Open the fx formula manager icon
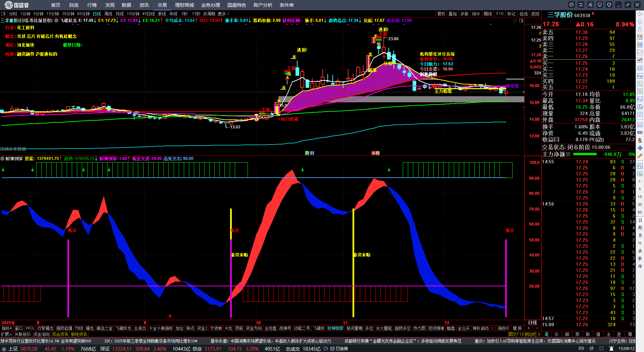 [x=590, y=5]
